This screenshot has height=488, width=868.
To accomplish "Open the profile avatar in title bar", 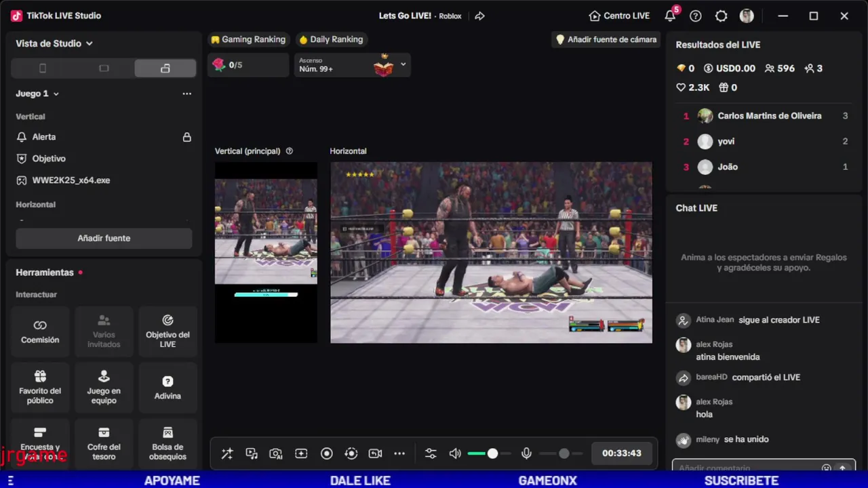I will [747, 16].
